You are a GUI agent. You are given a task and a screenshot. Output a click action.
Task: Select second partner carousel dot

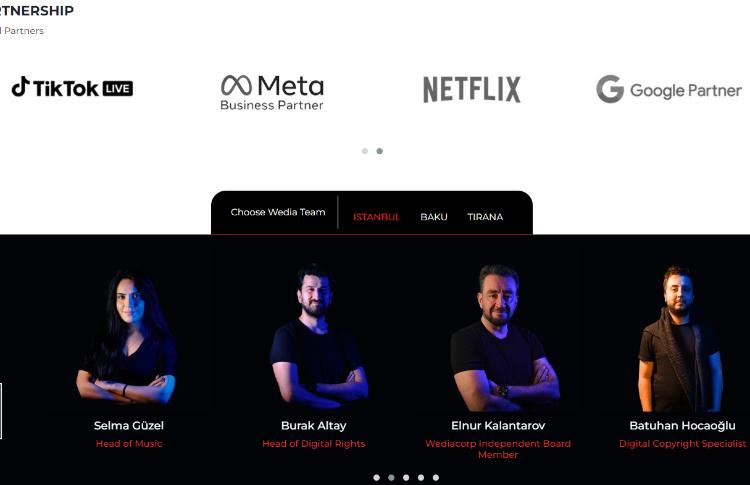[380, 151]
